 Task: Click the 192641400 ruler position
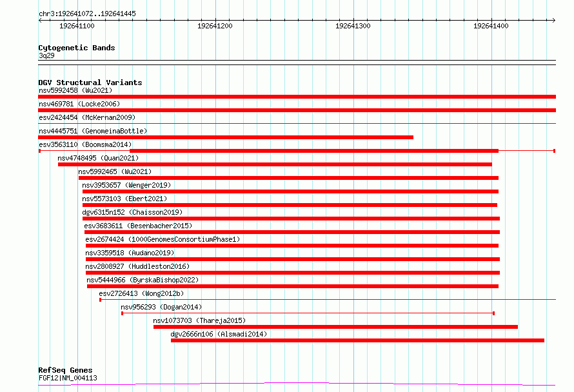click(491, 26)
